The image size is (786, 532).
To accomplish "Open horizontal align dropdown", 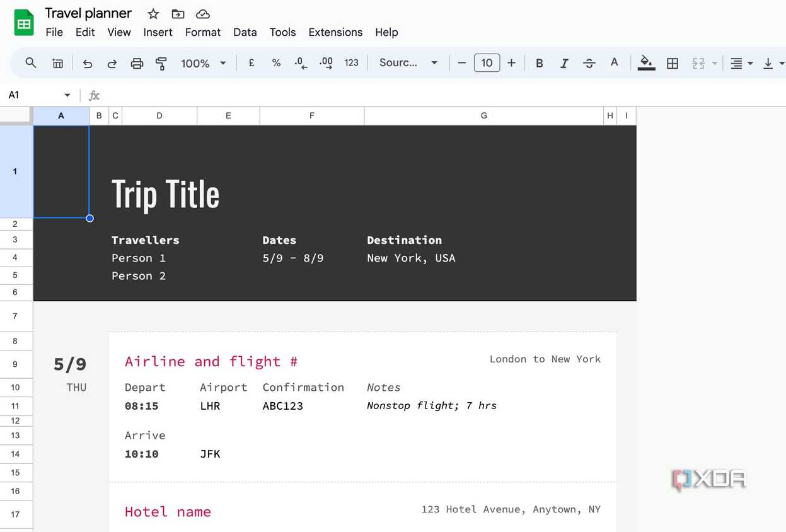I will coord(741,63).
